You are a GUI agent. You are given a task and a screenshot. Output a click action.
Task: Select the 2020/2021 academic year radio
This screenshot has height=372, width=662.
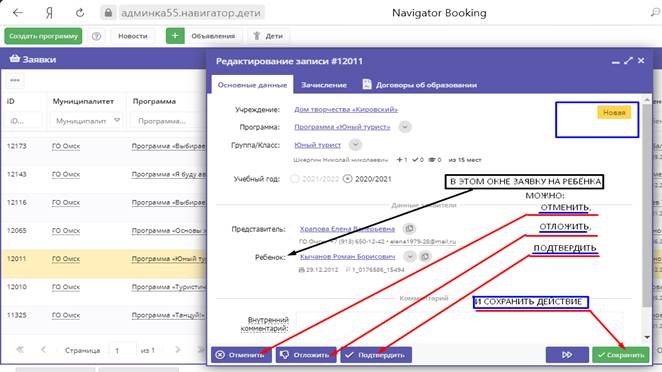click(x=347, y=179)
